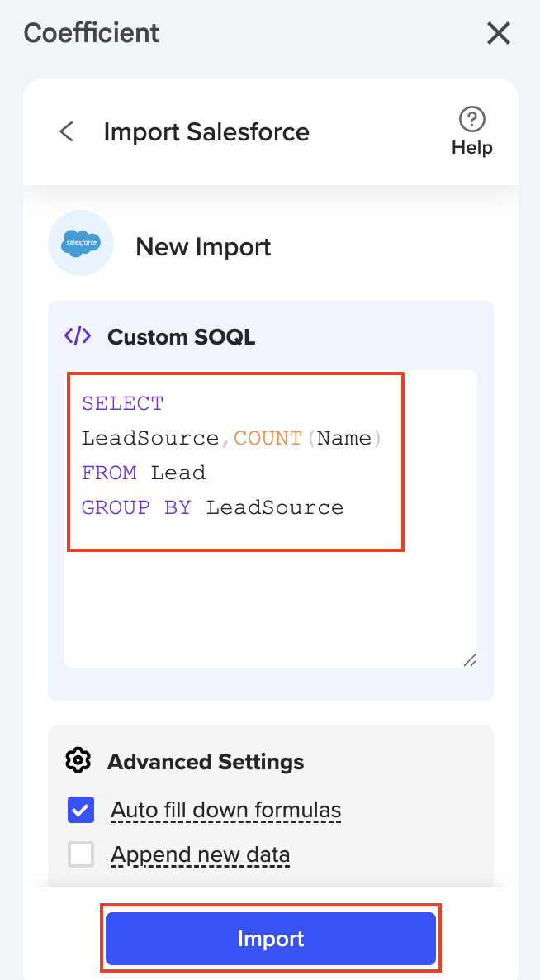This screenshot has width=540, height=980.
Task: Click the Custom SOQL section heading
Action: pos(182,337)
